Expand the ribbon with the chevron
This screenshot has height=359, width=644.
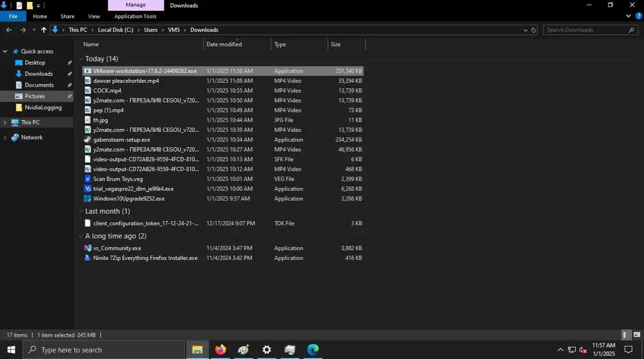click(629, 16)
